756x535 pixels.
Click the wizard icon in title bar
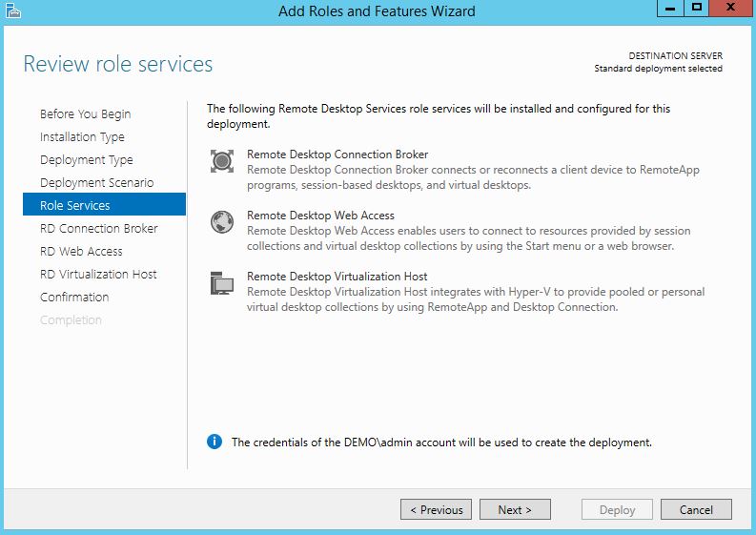[x=10, y=10]
